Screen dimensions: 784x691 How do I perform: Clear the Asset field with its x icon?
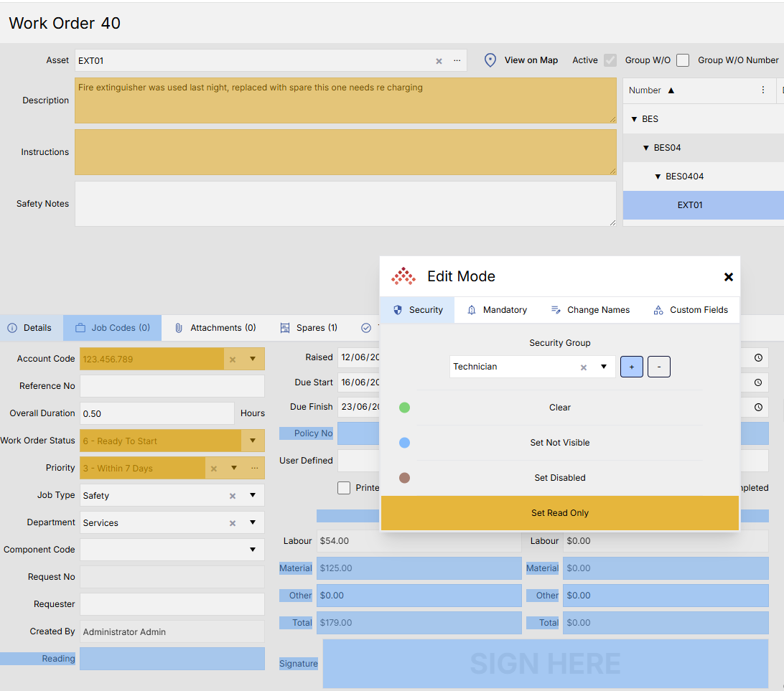pos(439,61)
